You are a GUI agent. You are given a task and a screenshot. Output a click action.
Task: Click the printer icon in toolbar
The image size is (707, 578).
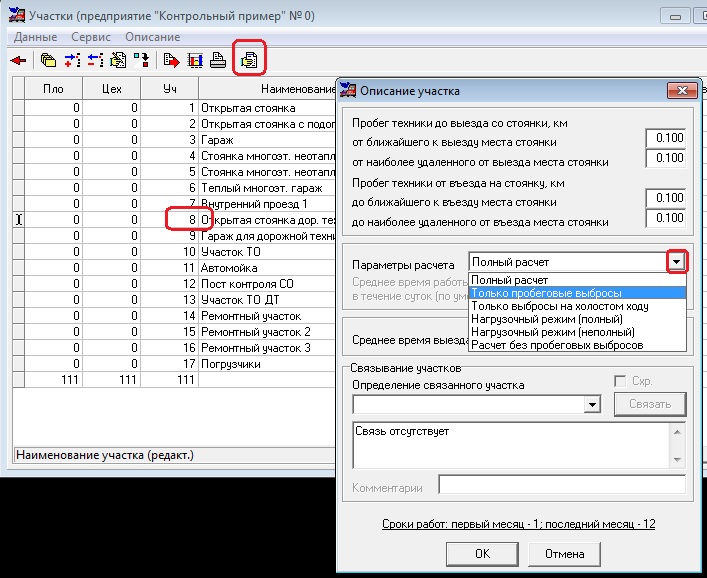coord(218,60)
